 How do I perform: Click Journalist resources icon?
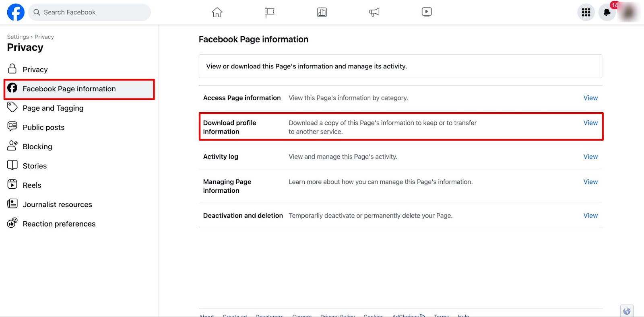[12, 204]
